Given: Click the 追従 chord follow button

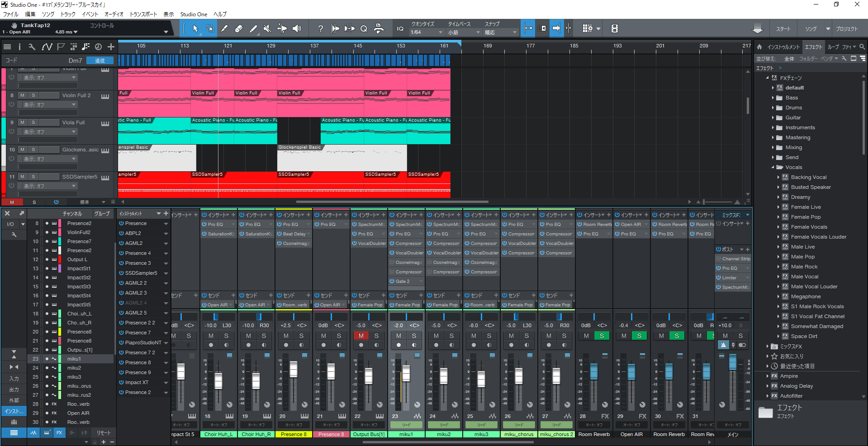Looking at the screenshot, I should coord(100,61).
